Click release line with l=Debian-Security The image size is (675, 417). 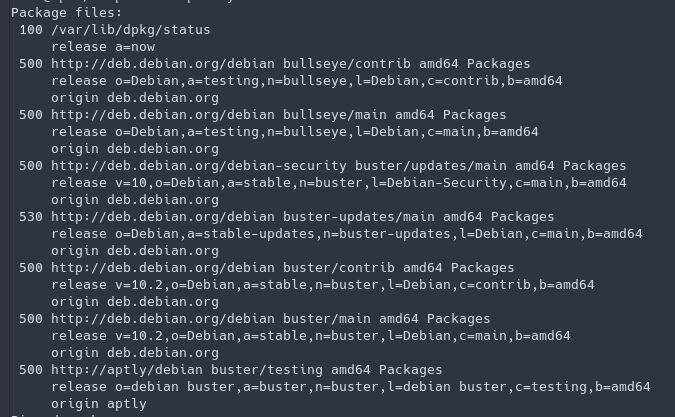tap(339, 183)
